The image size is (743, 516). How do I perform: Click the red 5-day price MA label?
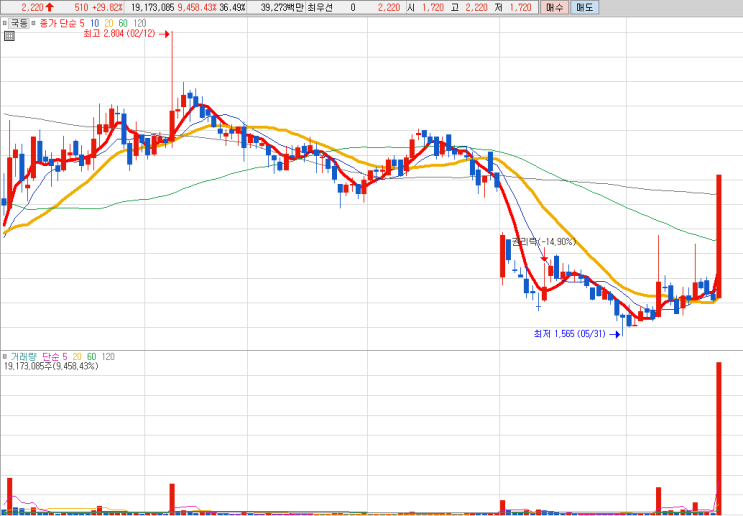(x=82, y=23)
